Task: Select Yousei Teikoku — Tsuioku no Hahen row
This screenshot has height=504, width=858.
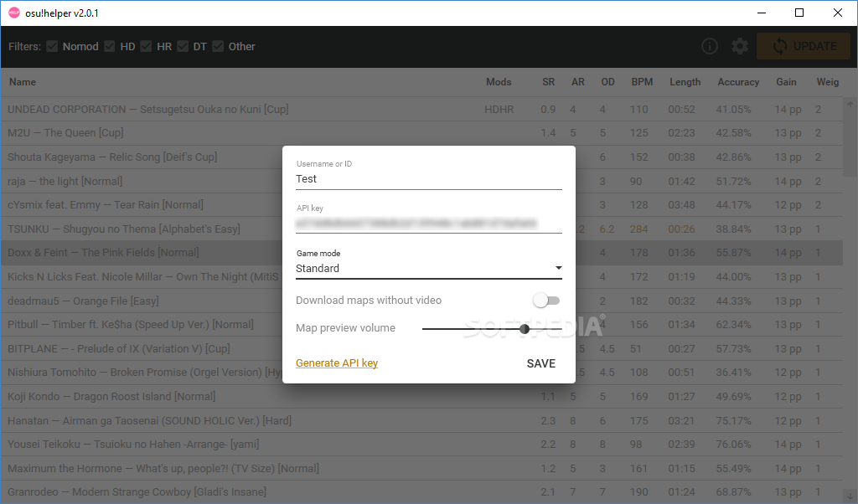Action: (421, 445)
